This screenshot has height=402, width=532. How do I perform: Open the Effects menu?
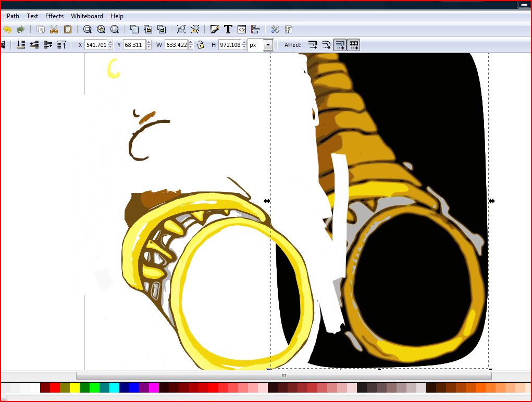[54, 16]
